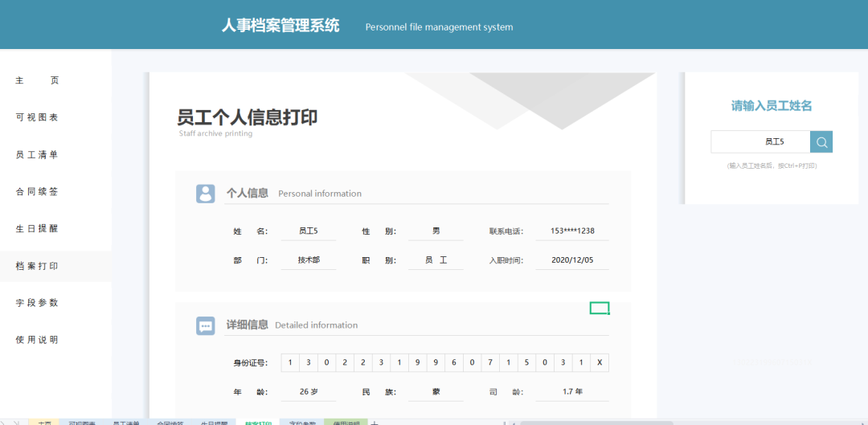868x425 pixels.
Task: Click the seniority value 1.7 年
Action: [x=572, y=392]
